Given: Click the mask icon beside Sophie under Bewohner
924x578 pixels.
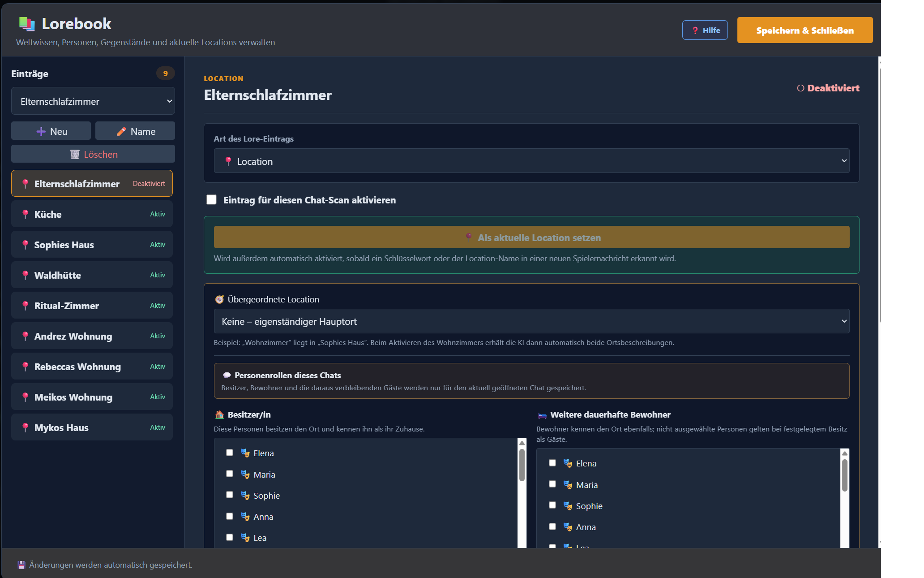Looking at the screenshot, I should [568, 506].
